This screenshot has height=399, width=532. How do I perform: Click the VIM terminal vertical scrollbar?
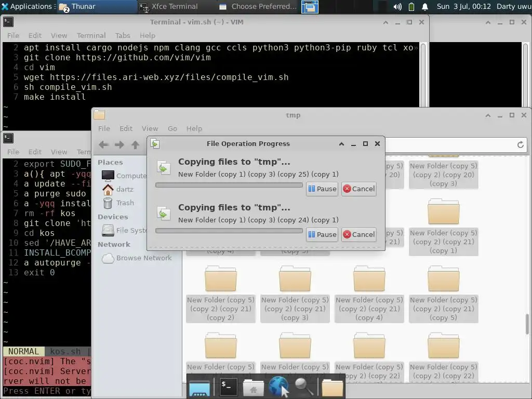pyautogui.click(x=423, y=75)
